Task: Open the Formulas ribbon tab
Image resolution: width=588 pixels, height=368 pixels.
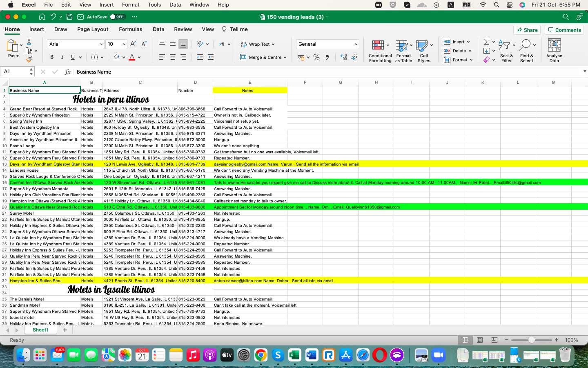Action: (131, 29)
